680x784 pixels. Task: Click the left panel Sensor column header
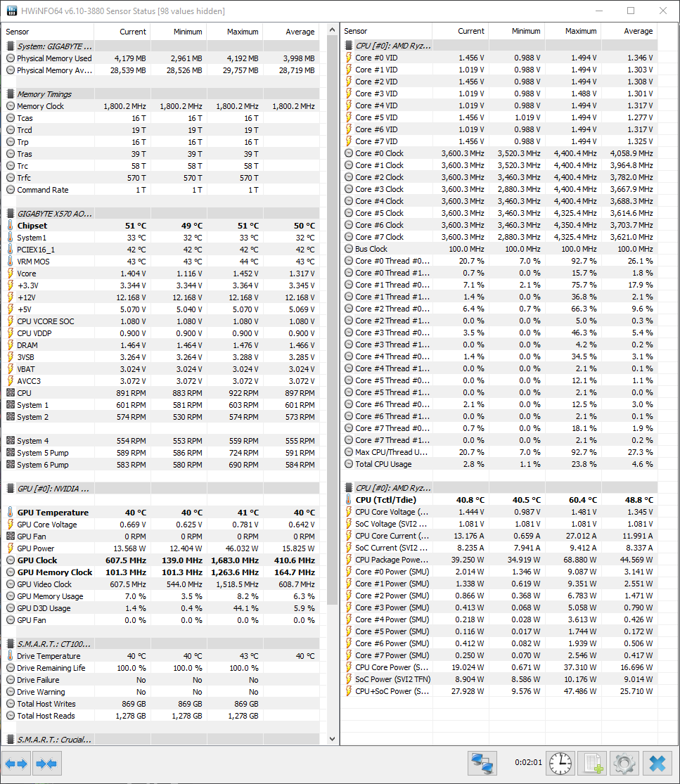point(48,32)
